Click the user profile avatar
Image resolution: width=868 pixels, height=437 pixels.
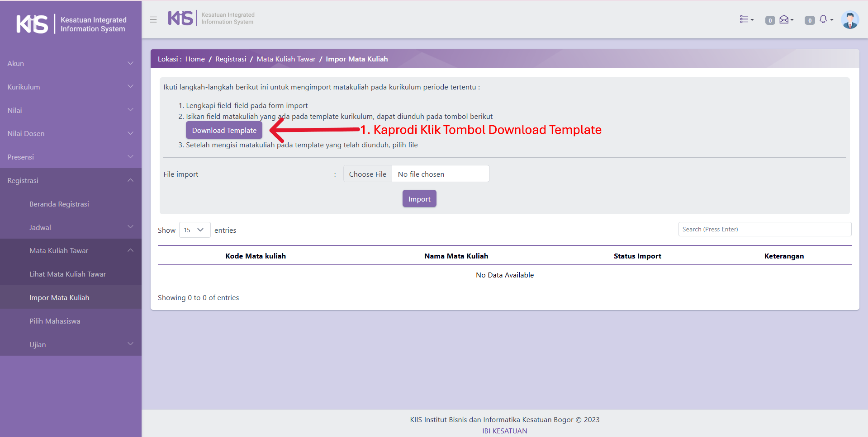click(x=849, y=20)
